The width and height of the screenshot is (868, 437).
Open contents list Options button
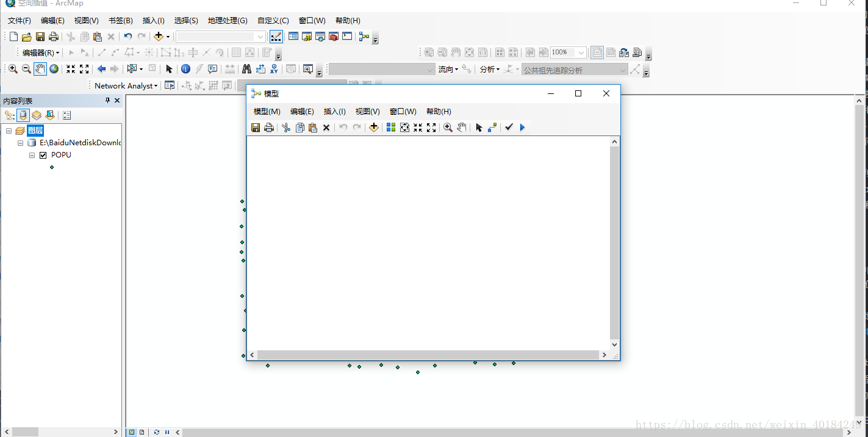tap(66, 115)
